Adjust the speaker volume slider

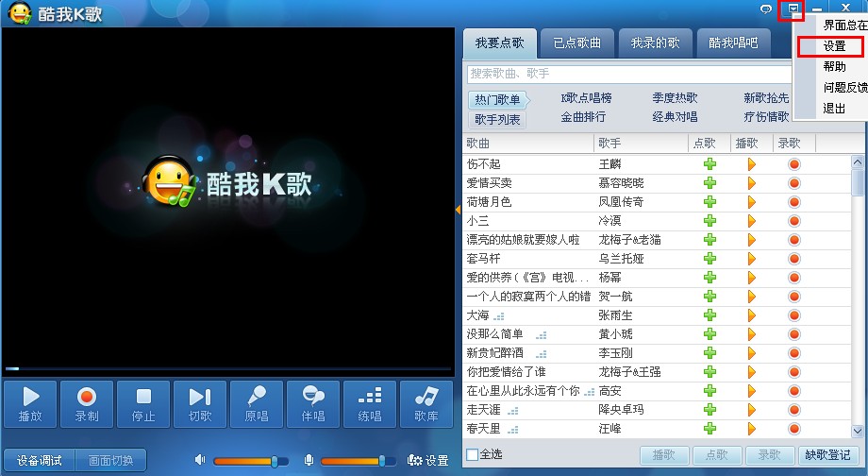[251, 461]
